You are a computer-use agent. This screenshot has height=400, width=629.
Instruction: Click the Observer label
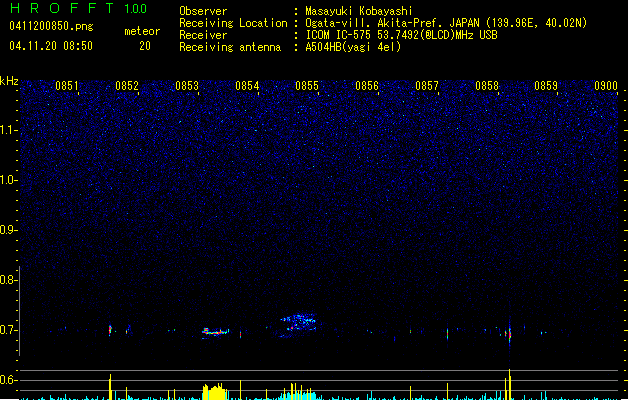coord(203,11)
